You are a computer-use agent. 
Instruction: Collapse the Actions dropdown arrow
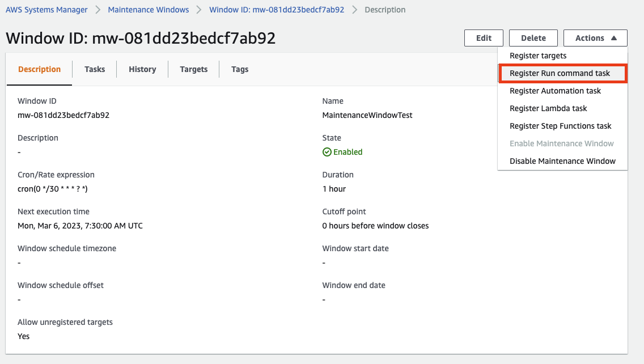(x=613, y=38)
